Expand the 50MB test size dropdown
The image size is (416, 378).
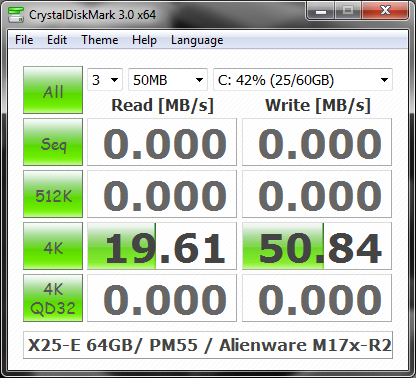(x=168, y=80)
